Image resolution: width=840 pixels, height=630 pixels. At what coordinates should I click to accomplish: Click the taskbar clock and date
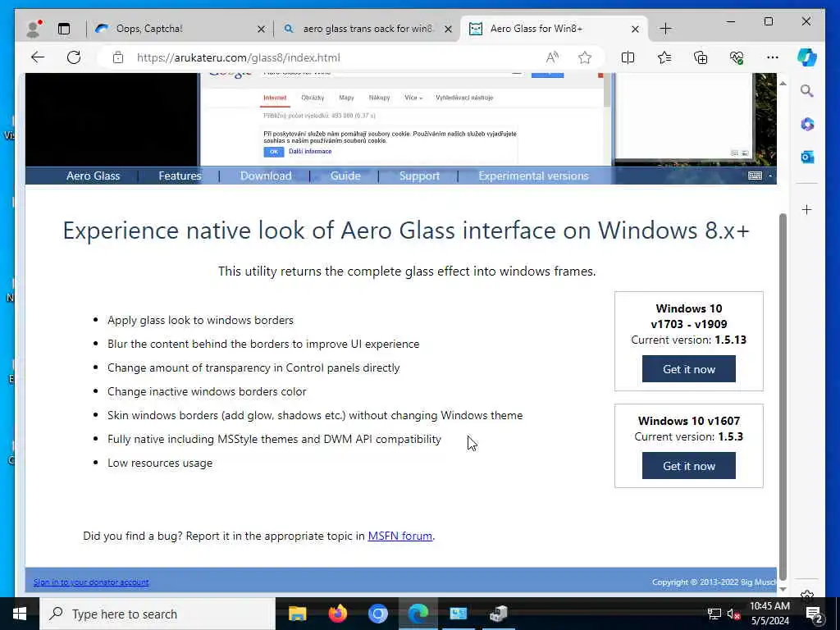pyautogui.click(x=769, y=614)
